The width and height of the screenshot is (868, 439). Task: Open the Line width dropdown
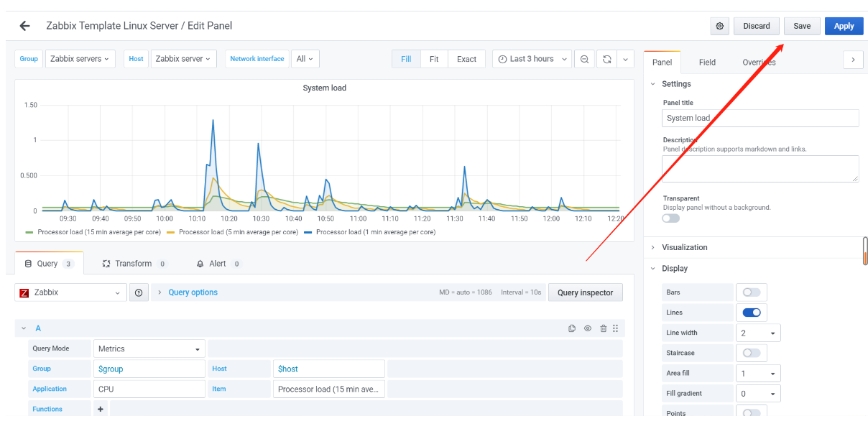point(758,333)
